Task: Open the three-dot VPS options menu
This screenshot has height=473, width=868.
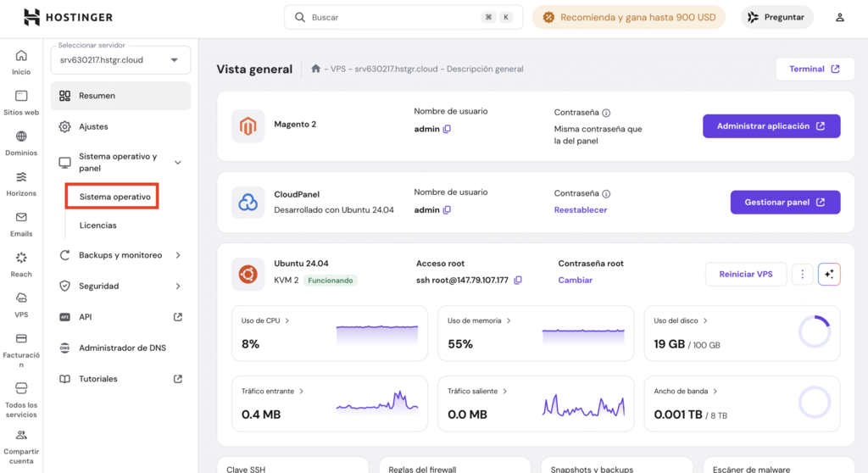Action: coord(802,274)
